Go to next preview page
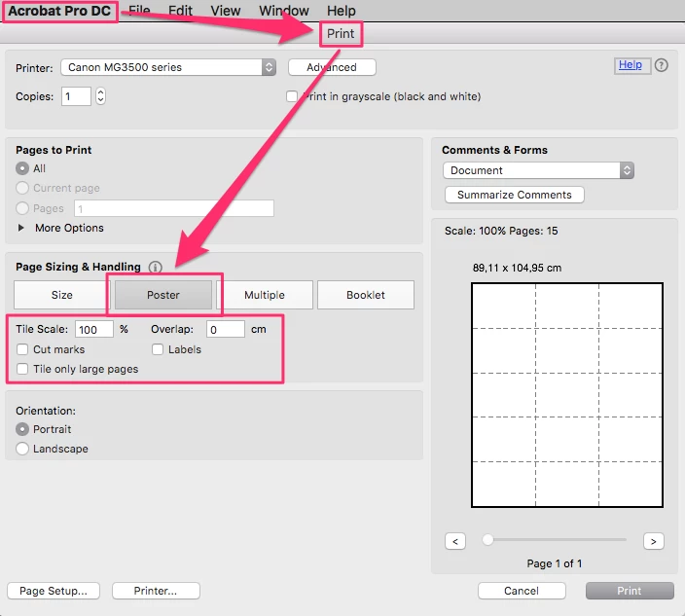Viewport: 685px width, 616px height. (x=654, y=541)
